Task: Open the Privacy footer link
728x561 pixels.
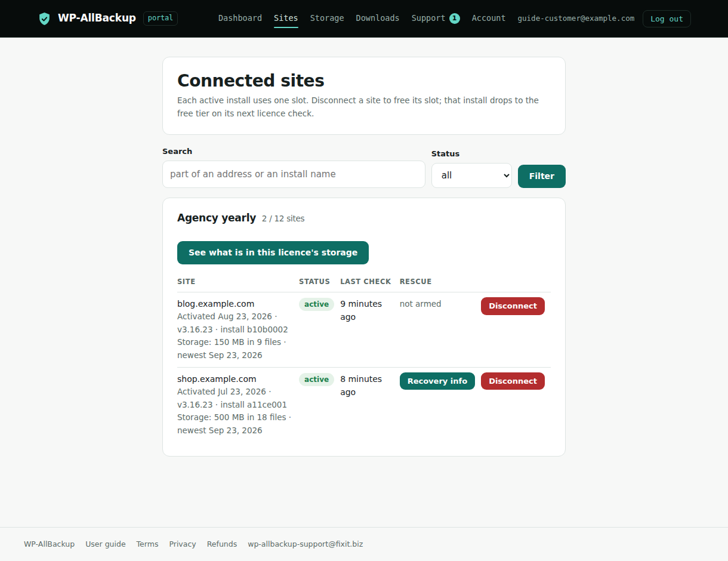Action: [183, 544]
